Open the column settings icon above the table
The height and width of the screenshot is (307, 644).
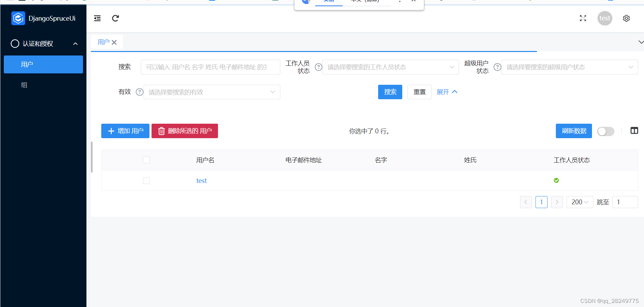tap(634, 131)
